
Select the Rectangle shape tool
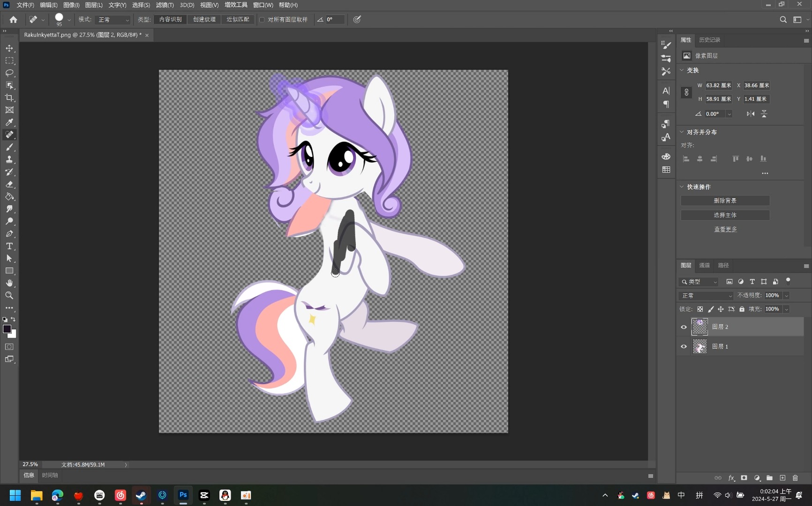click(9, 271)
